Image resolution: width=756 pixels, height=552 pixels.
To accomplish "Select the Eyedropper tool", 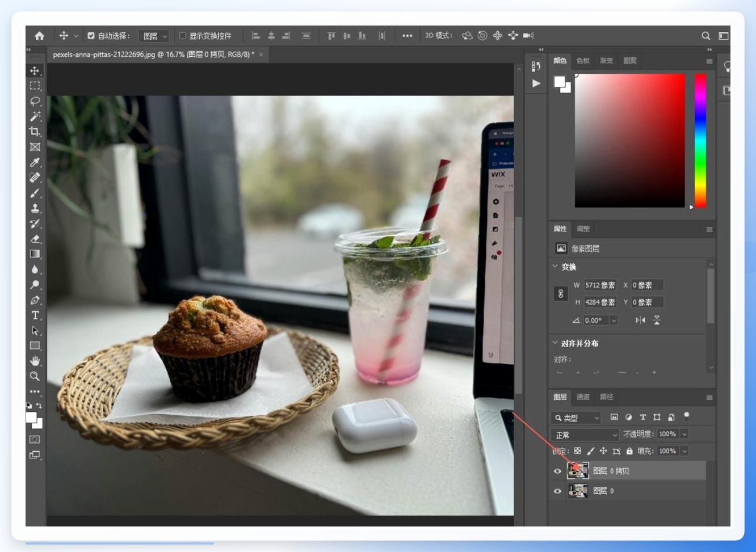I will coord(35,162).
